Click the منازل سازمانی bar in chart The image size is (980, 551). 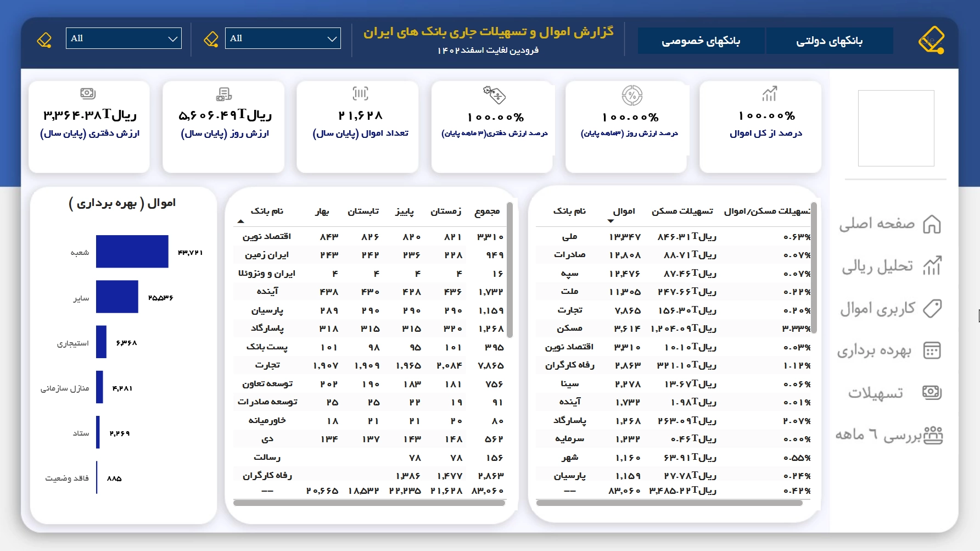click(99, 387)
